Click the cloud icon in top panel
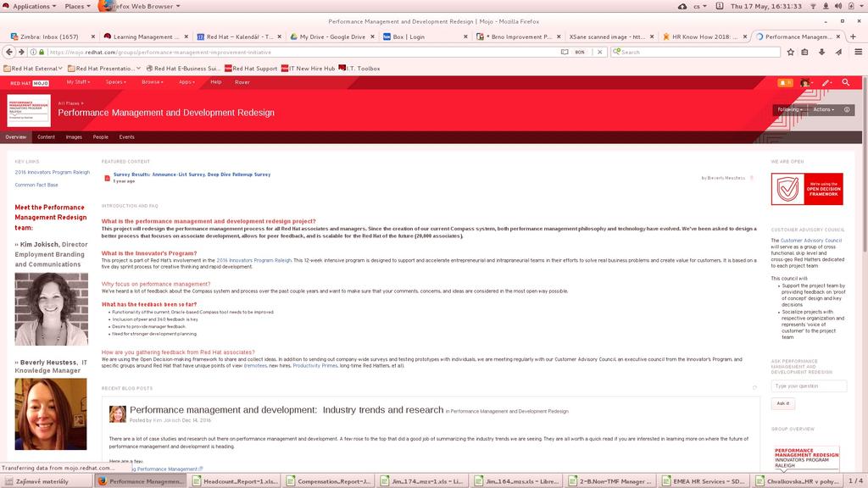The width and height of the screenshot is (868, 488). coord(682,6)
